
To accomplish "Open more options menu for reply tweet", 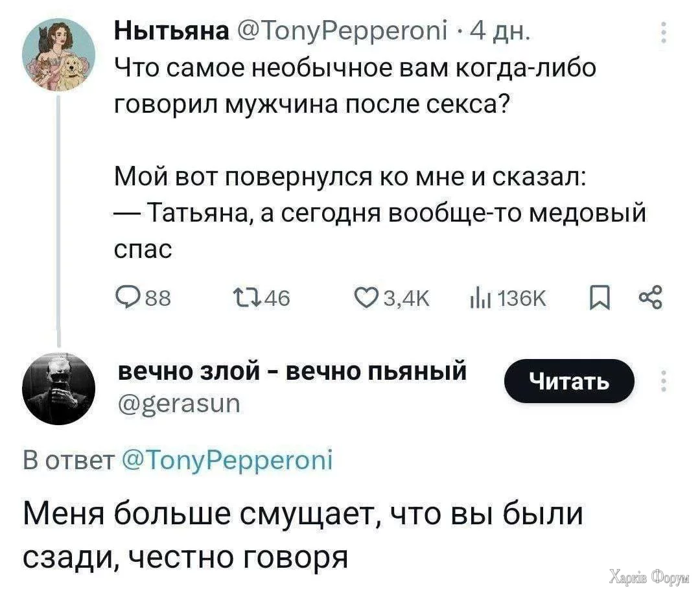I will pyautogui.click(x=662, y=380).
